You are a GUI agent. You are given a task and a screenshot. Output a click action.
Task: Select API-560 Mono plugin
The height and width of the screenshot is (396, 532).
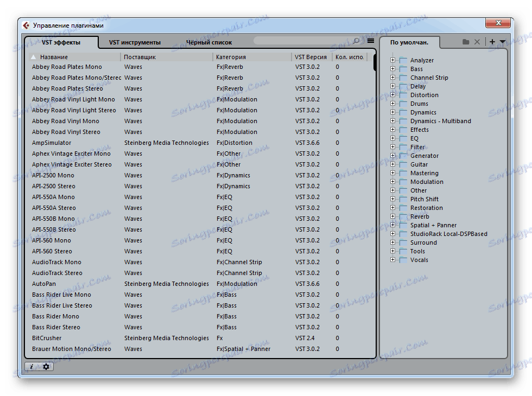[x=200, y=240]
